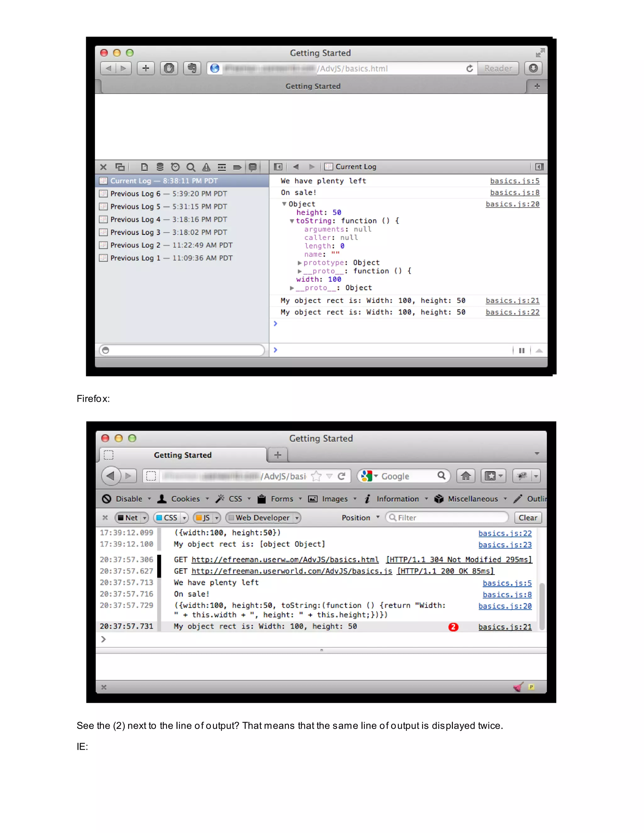Toggle inspector right sidebar panel icon

(539, 167)
